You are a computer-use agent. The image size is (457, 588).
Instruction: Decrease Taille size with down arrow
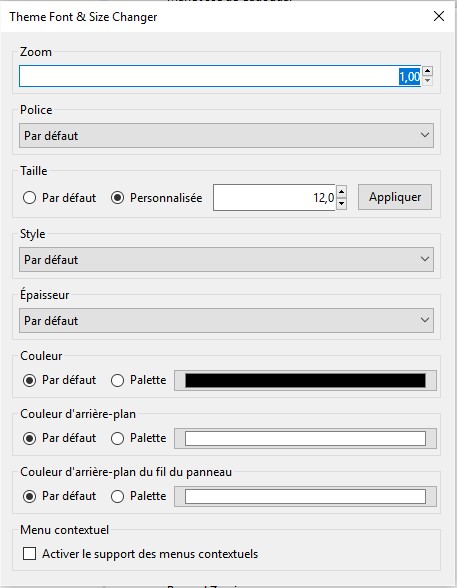341,203
